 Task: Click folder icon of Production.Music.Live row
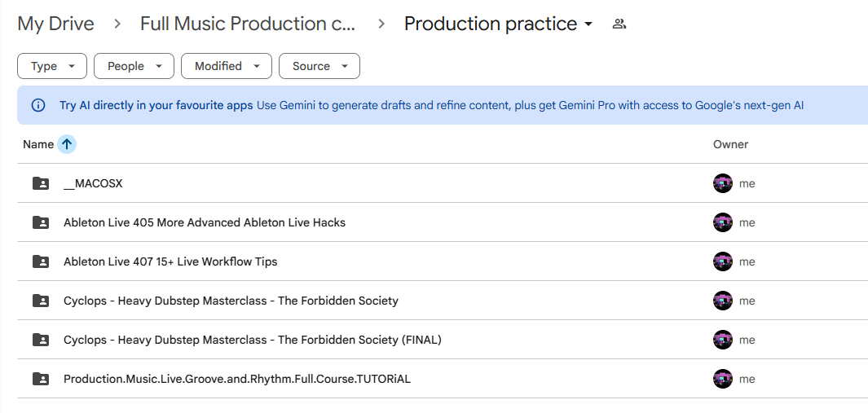coord(41,380)
